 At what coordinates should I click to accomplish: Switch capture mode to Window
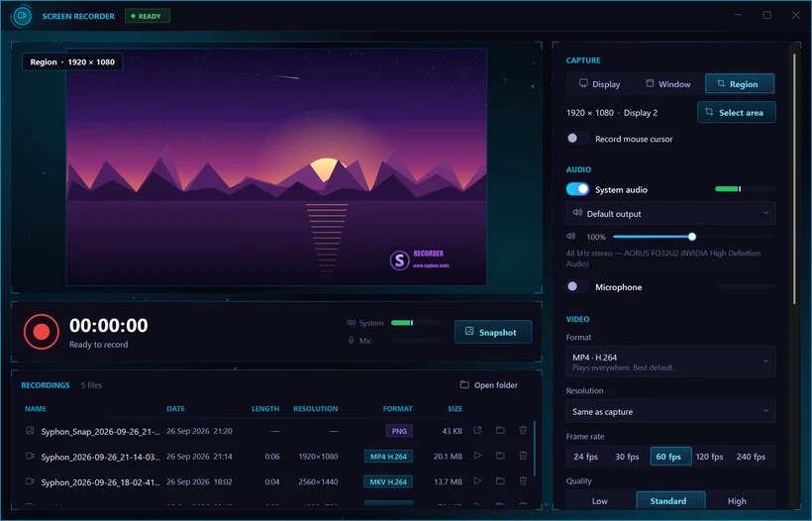[x=668, y=84]
